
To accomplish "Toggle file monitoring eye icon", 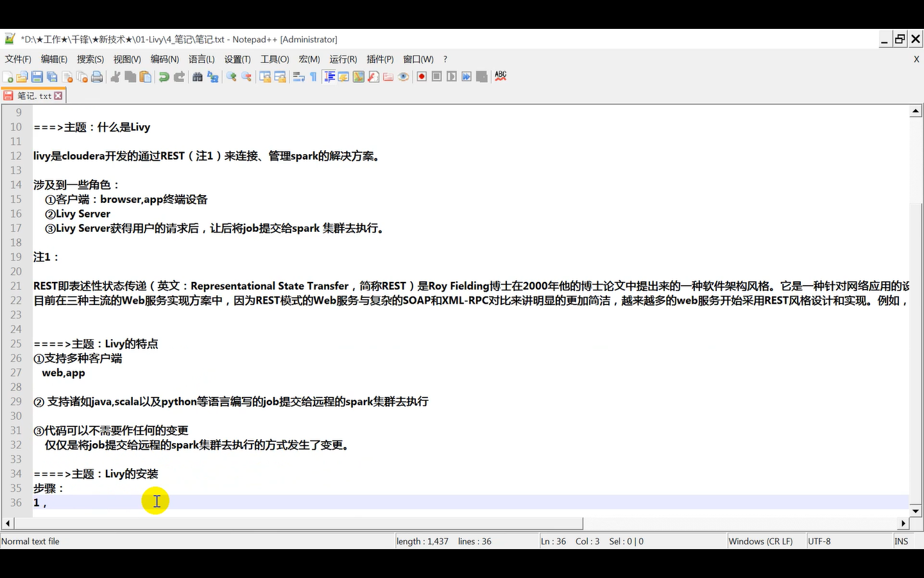I will [403, 76].
